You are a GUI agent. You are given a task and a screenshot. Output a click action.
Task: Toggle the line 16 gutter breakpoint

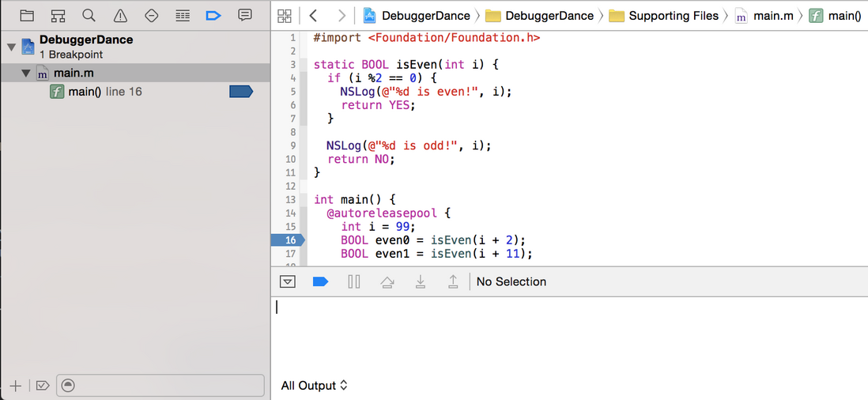point(287,240)
